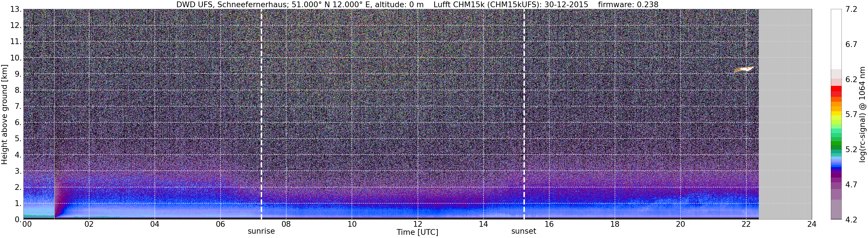Click the date 30-12-2015 in title
868x238 pixels.
point(566,4)
